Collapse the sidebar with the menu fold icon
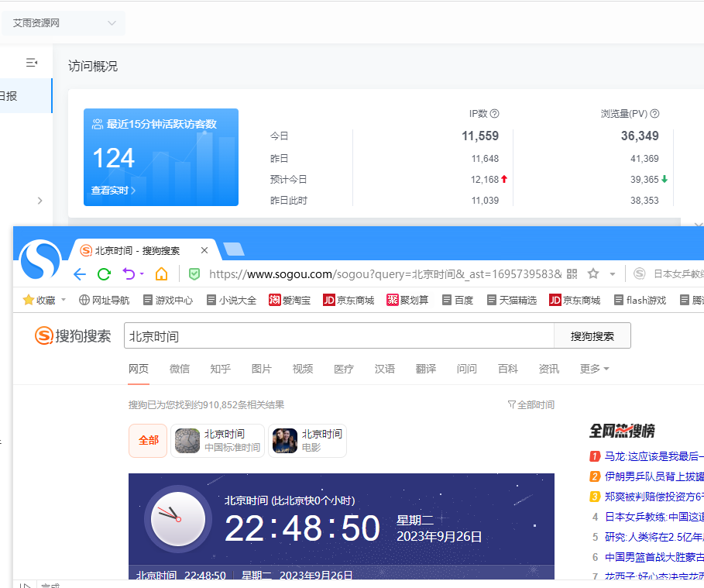 (x=32, y=63)
